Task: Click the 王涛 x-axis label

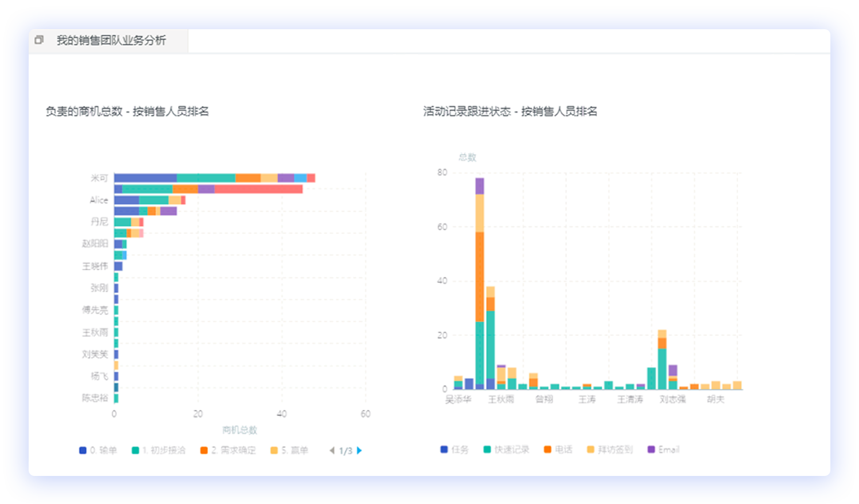Action: [x=587, y=399]
